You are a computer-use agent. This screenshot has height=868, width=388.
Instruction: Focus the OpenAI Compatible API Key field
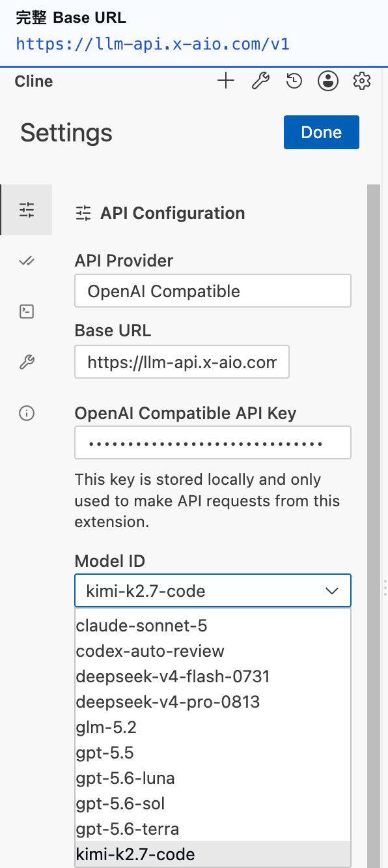click(213, 442)
